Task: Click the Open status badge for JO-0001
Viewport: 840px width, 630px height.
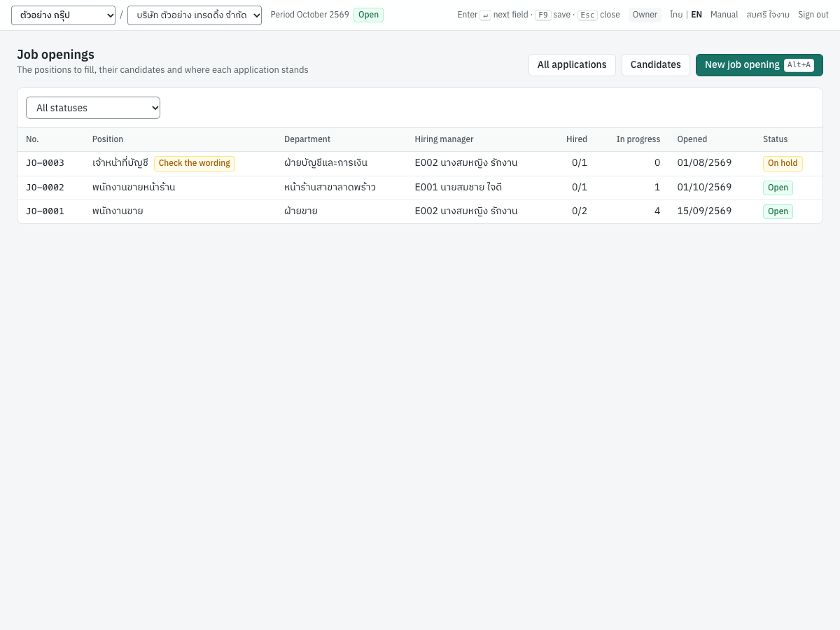Action: (x=778, y=211)
